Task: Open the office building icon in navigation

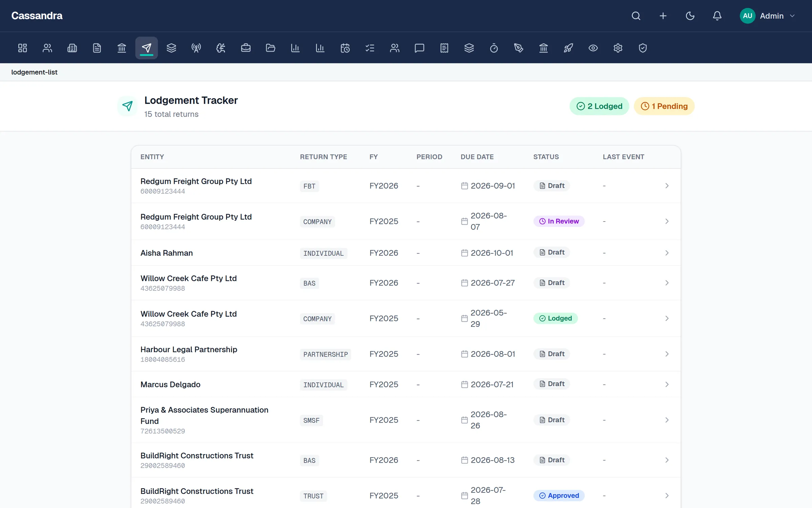Action: (x=72, y=48)
